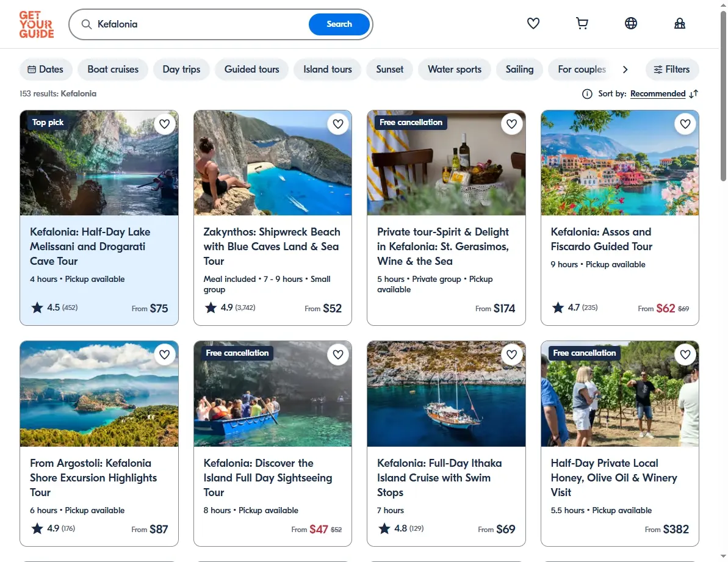The width and height of the screenshot is (728, 562).
Task: Select the For couples category chip
Action: coord(582,69)
